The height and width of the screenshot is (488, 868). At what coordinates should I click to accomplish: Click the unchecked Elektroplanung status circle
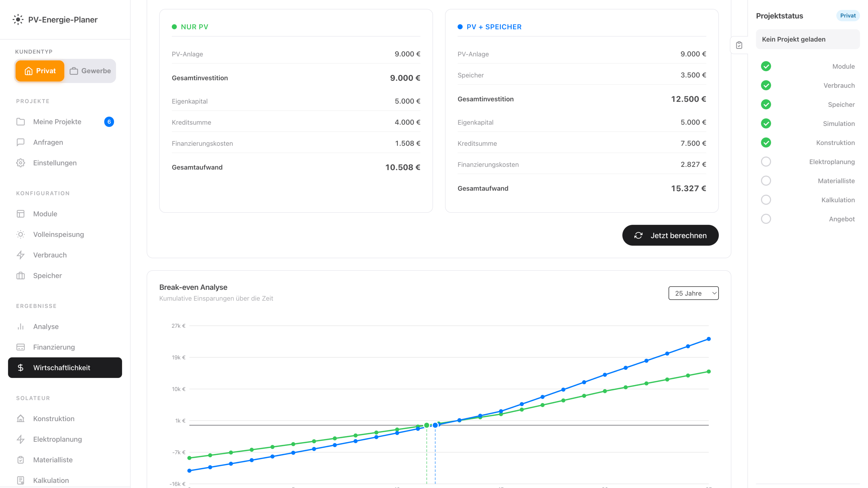click(766, 162)
